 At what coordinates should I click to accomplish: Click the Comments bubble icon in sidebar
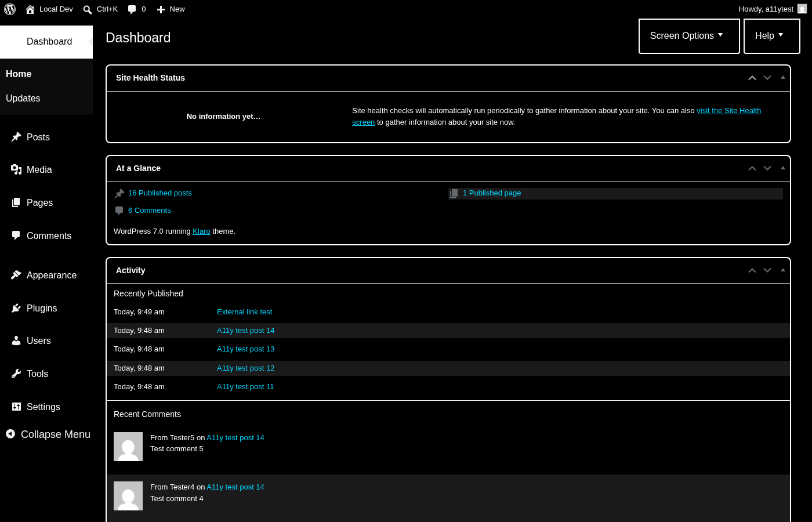(16, 235)
